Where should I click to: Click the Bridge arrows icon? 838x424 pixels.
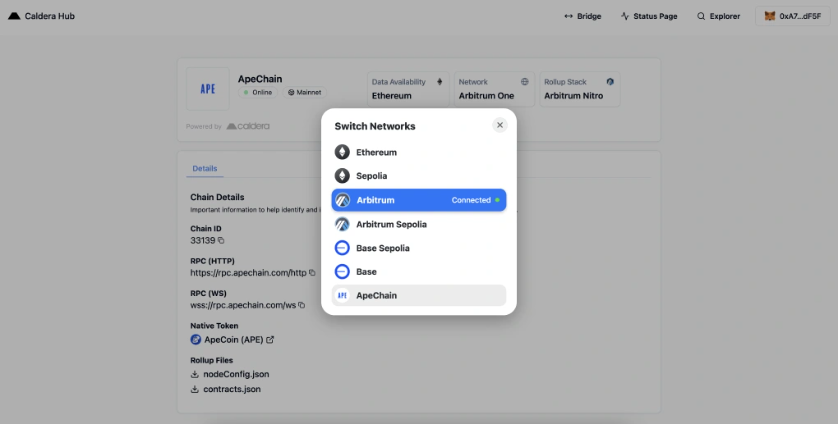pyautogui.click(x=568, y=16)
